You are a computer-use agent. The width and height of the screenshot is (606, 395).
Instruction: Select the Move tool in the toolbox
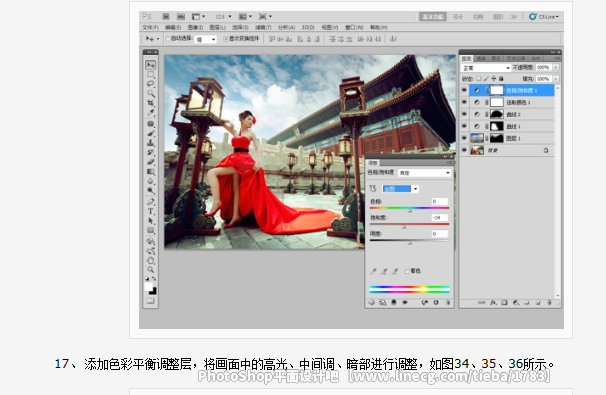pos(150,65)
